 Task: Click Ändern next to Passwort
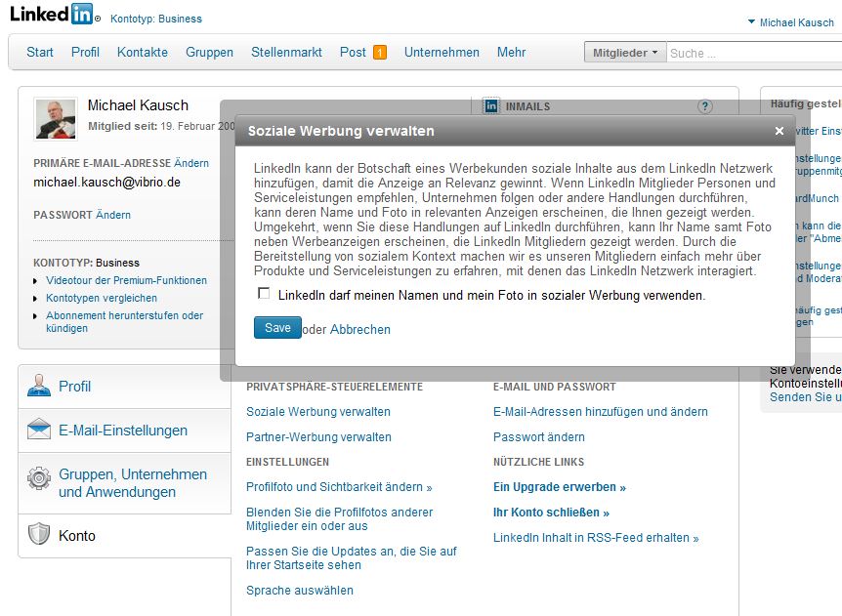[x=113, y=215]
